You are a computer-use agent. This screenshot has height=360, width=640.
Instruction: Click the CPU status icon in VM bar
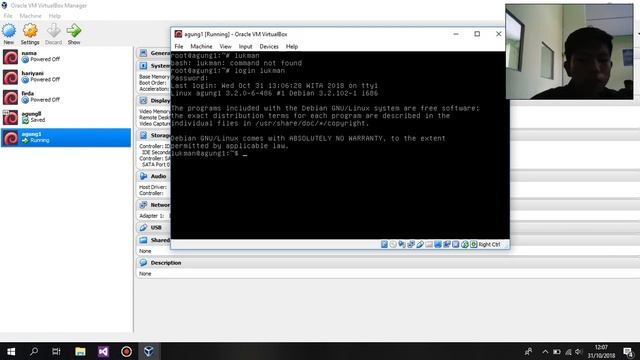tap(456, 244)
